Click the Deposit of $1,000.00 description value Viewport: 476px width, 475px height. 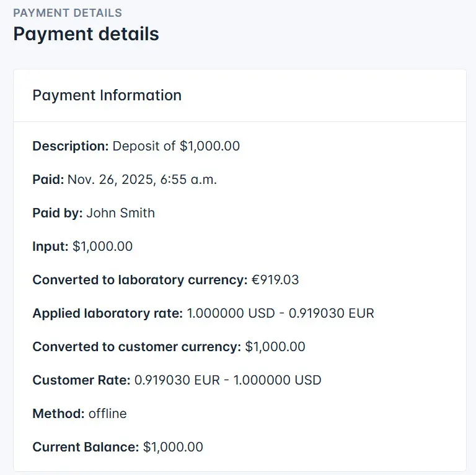[x=176, y=146]
